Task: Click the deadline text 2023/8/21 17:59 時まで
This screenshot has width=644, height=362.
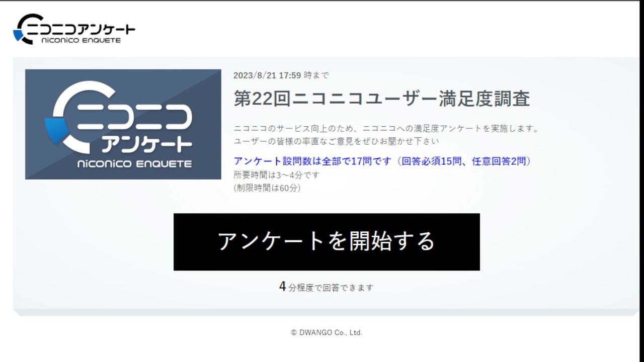Action: click(281, 75)
